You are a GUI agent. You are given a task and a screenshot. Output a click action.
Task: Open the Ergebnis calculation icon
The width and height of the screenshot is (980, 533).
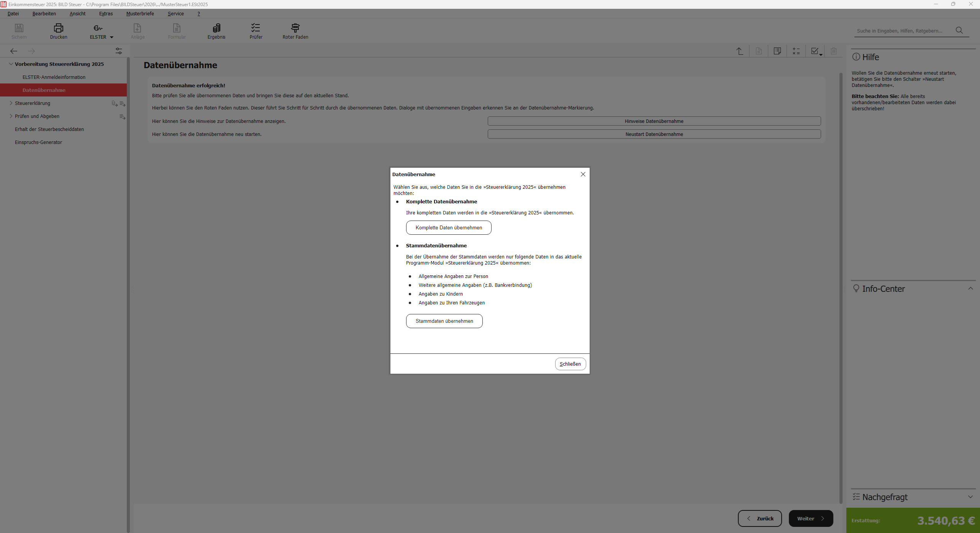point(216,28)
